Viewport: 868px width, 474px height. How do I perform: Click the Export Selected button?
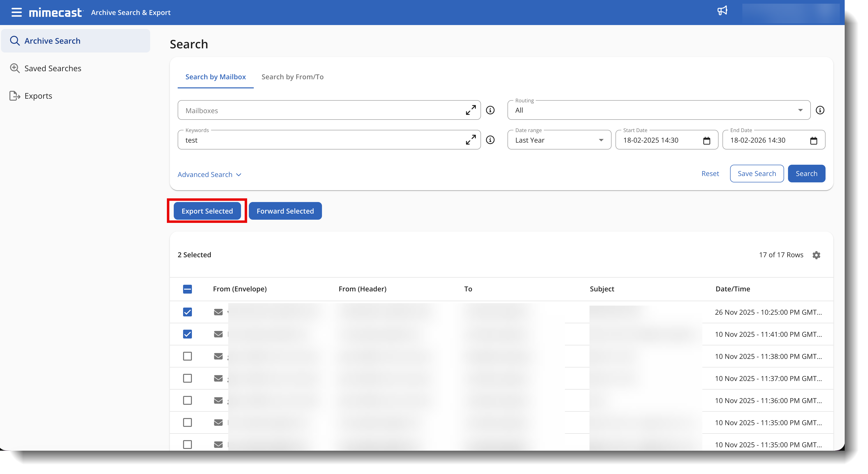[207, 211]
